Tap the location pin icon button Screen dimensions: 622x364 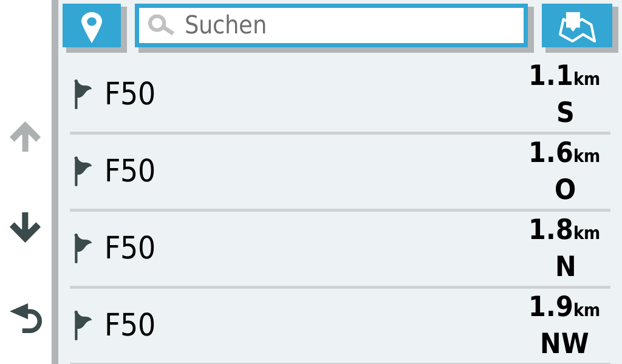pos(92,25)
